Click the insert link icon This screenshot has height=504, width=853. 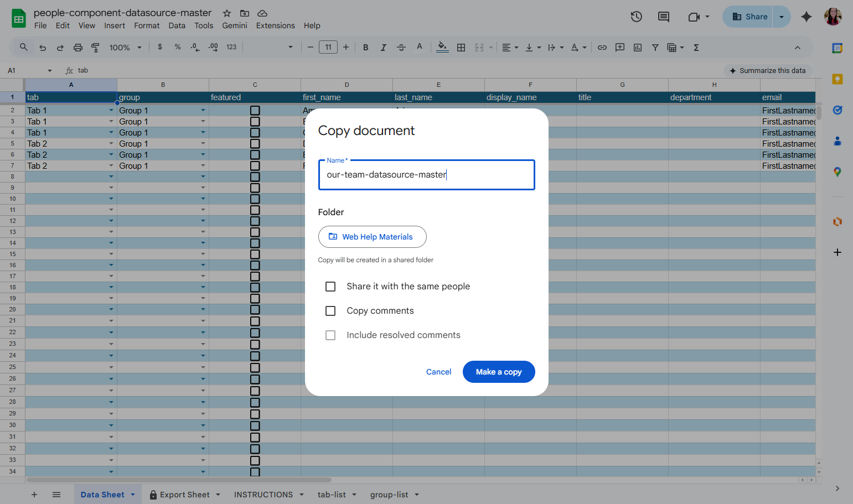[602, 48]
